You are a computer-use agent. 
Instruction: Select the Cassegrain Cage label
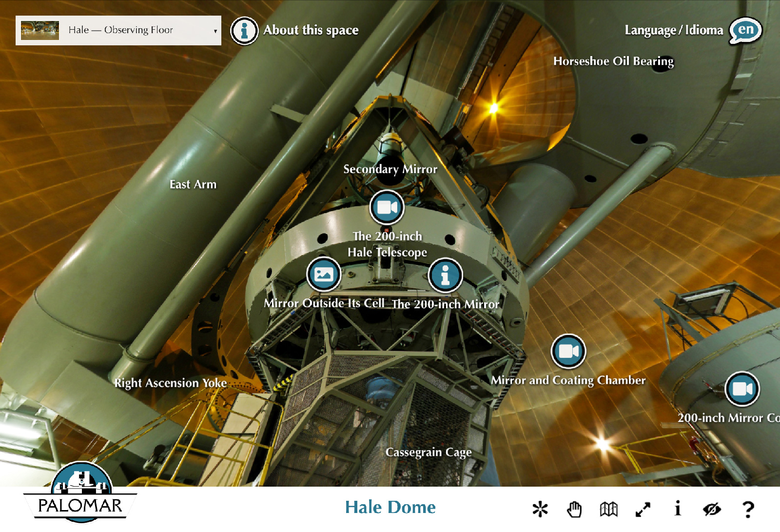click(429, 453)
